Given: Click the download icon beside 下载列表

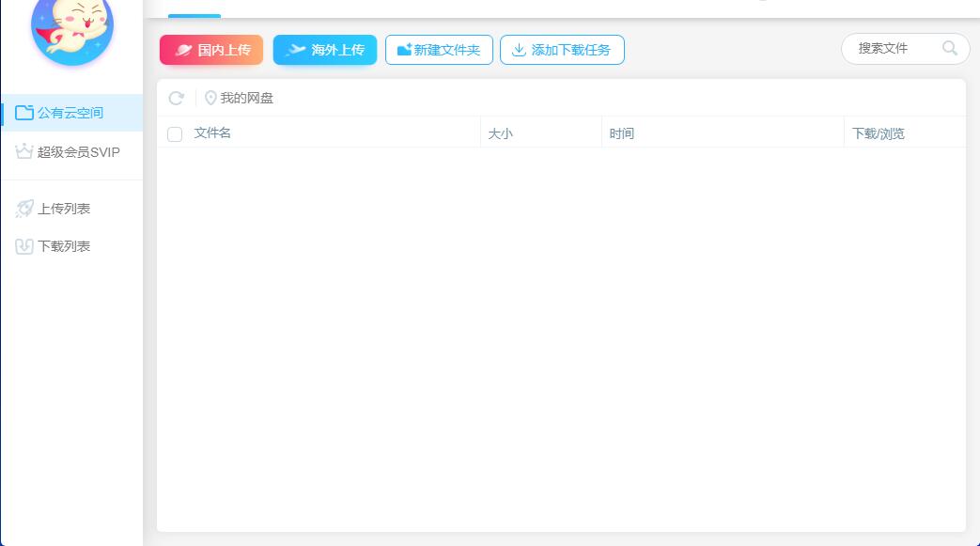Looking at the screenshot, I should 24,246.
